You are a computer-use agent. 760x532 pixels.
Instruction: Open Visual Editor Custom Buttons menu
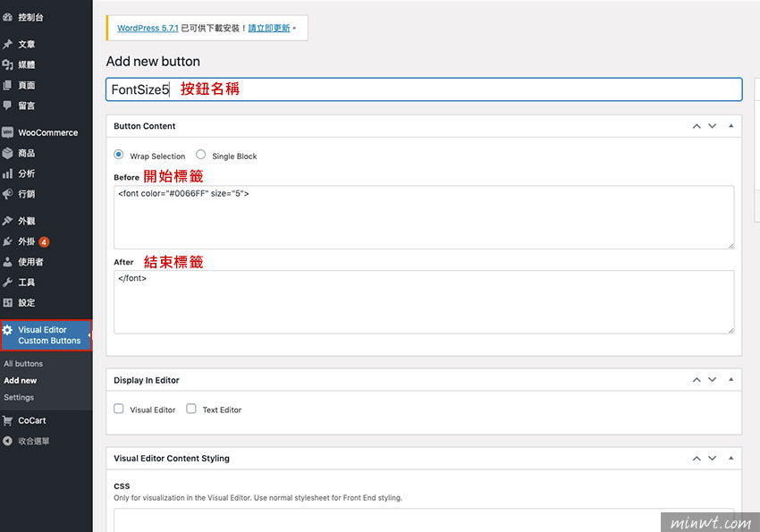coord(46,334)
